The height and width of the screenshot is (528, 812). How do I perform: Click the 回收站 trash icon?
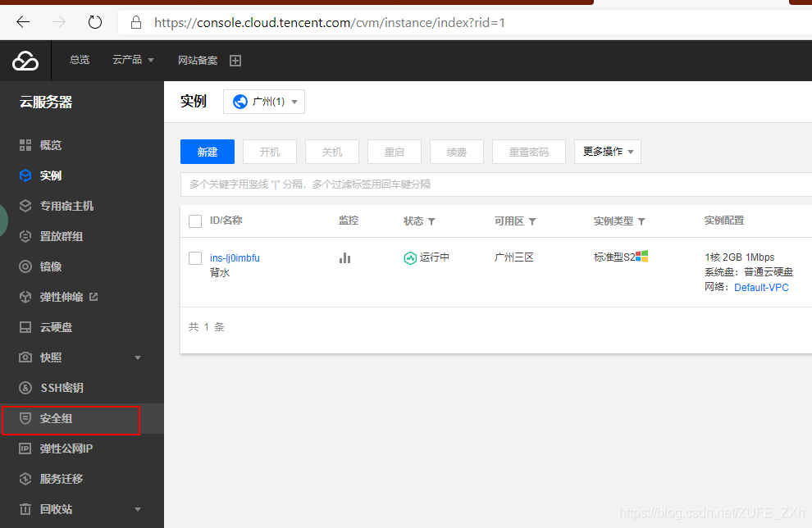click(25, 509)
